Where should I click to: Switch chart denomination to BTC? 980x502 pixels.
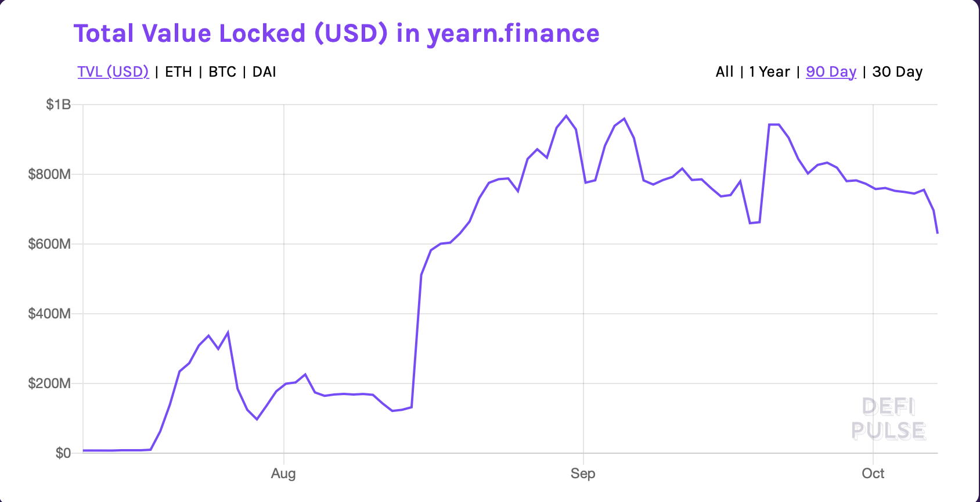click(222, 72)
